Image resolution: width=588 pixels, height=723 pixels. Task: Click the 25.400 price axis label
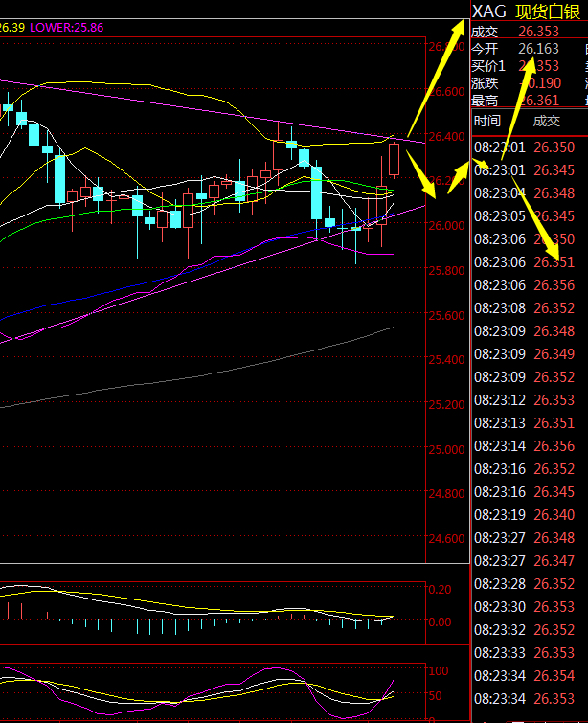click(x=446, y=360)
